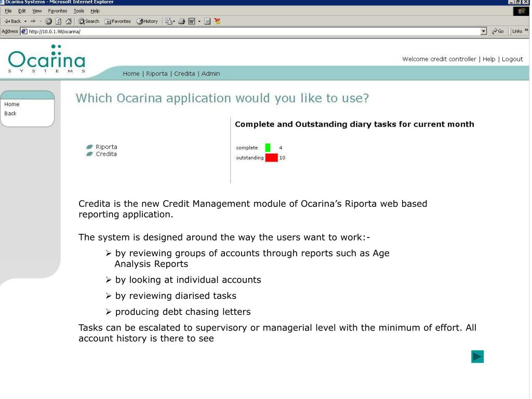Click the green complete tasks bar
This screenshot has width=532, height=399.
[268, 148]
